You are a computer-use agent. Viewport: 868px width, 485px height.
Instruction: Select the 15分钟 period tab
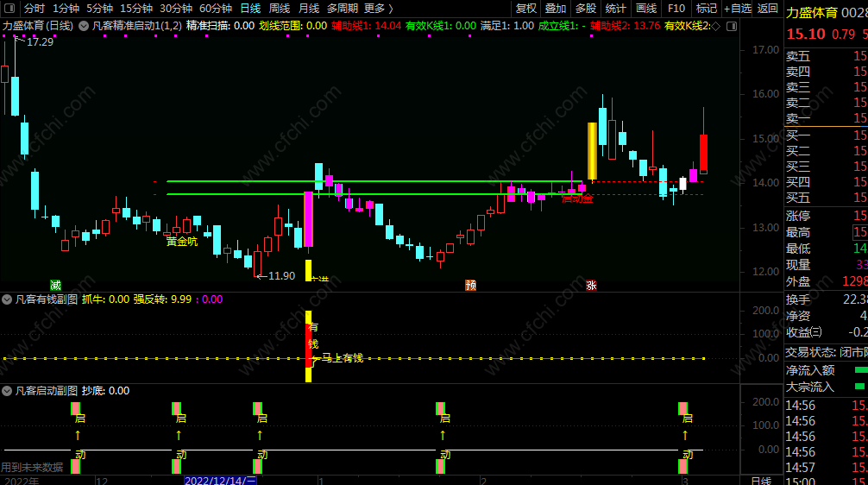coord(136,9)
